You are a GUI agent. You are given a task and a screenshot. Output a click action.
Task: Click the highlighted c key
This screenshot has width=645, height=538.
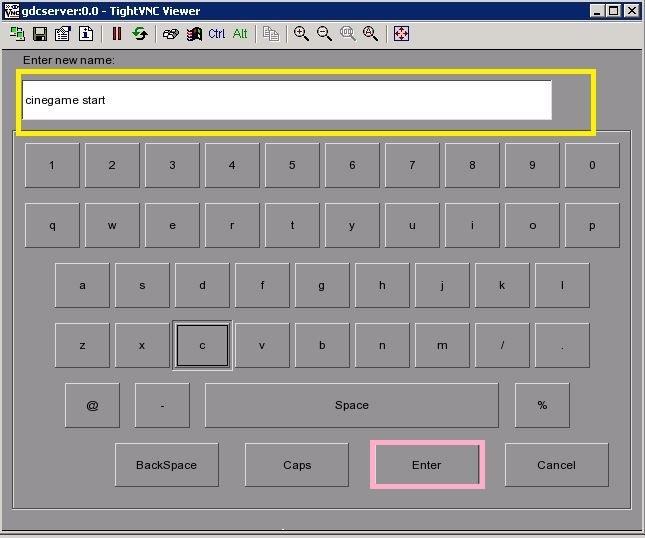(x=202, y=346)
